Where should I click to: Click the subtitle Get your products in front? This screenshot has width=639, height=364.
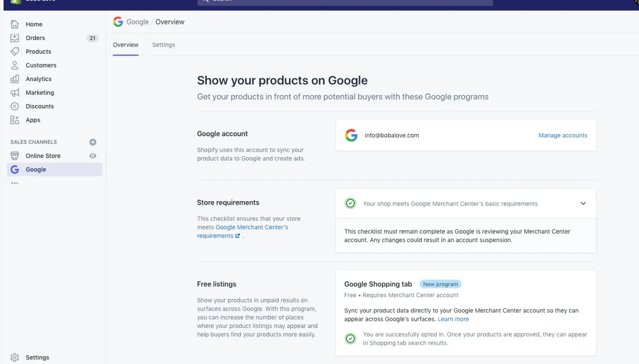pyautogui.click(x=343, y=97)
